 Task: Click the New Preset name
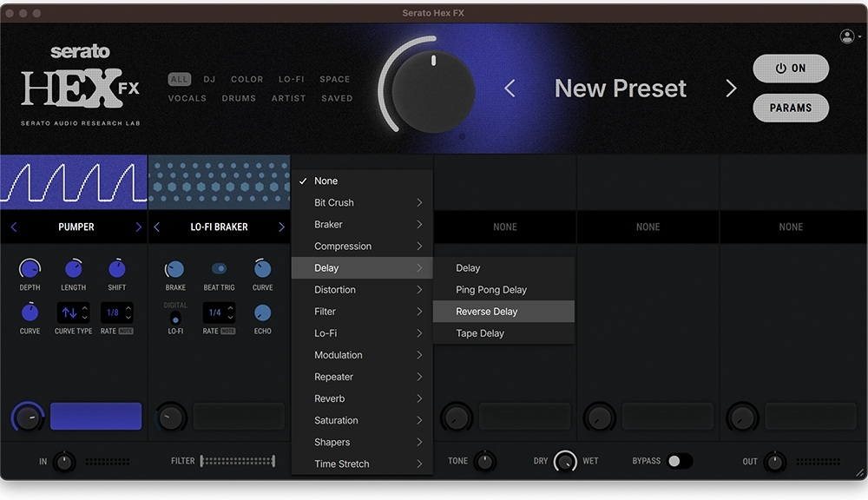tap(620, 89)
